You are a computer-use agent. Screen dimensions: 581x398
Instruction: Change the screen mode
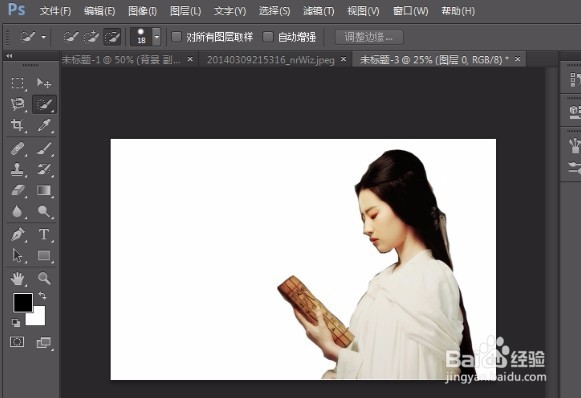44,342
